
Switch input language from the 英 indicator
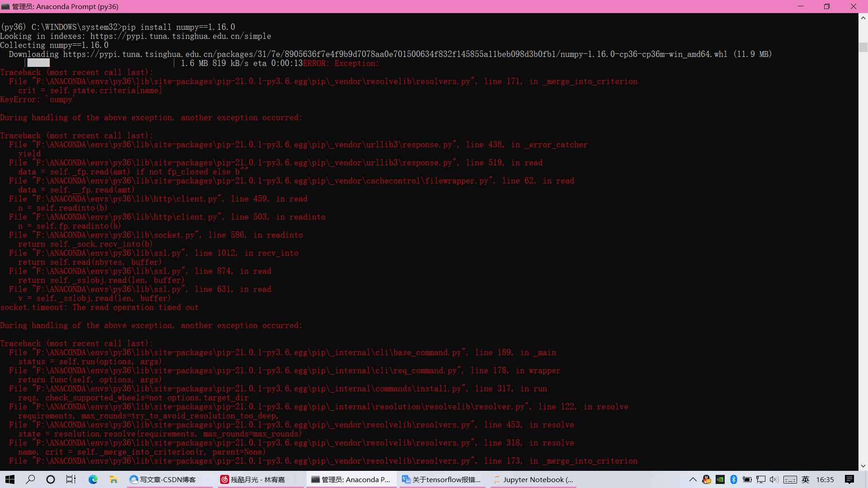coord(805,479)
